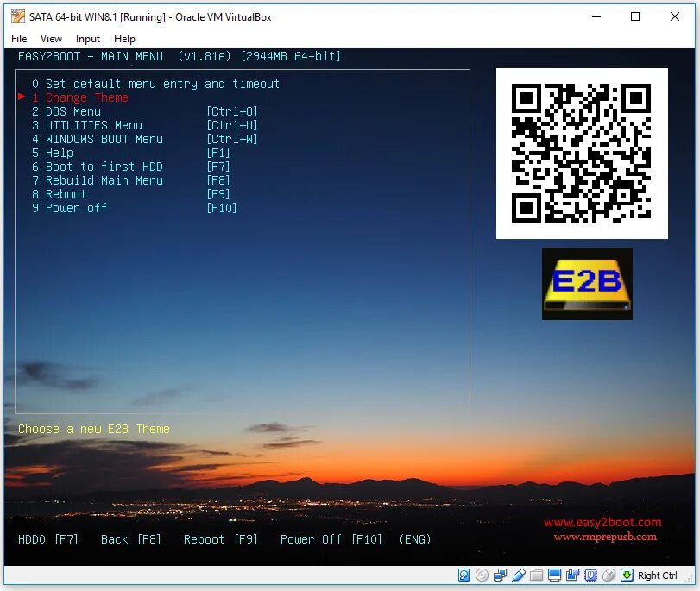
Task: Click the VirtualBox VM title bar icon
Action: pos(18,17)
